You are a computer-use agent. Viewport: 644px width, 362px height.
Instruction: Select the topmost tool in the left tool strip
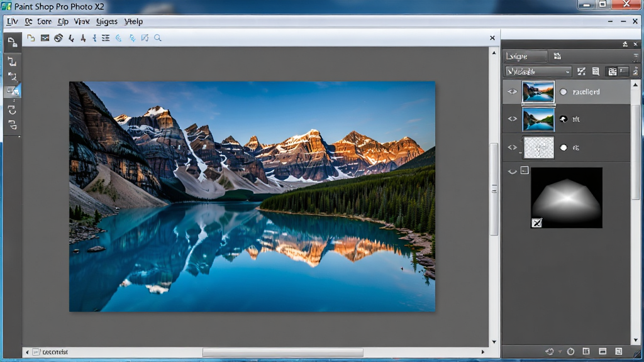pyautogui.click(x=13, y=42)
